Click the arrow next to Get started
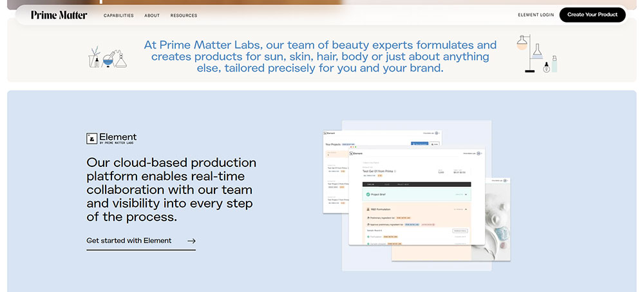The image size is (644, 292). coord(191,241)
